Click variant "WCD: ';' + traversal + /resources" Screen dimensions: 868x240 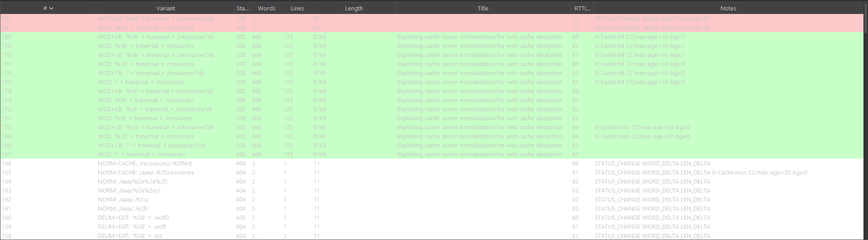pos(141,82)
